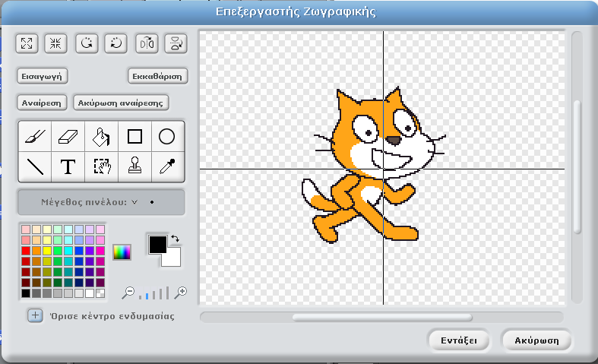Click the zoom level bars indicator
Screen dimensions: 598x364
tap(154, 293)
